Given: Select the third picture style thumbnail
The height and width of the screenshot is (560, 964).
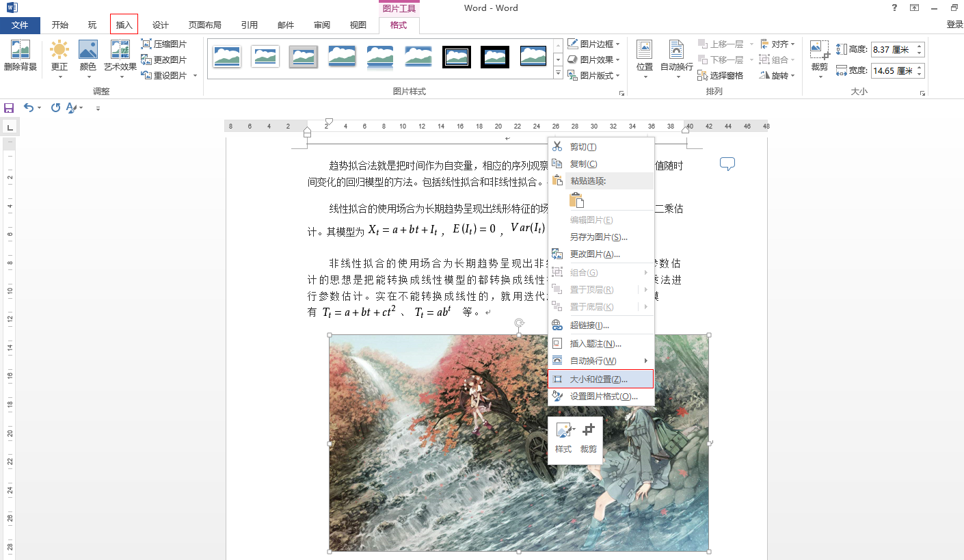Looking at the screenshot, I should pos(303,57).
